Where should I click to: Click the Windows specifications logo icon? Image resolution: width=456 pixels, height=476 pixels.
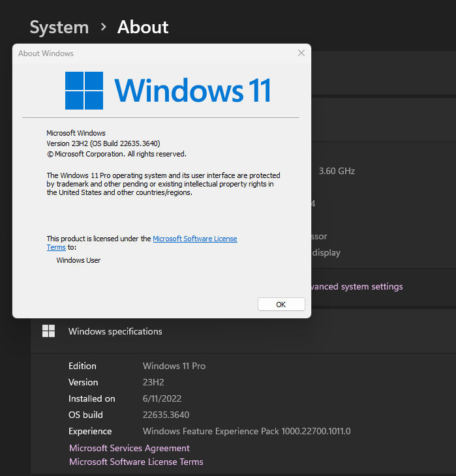point(49,331)
